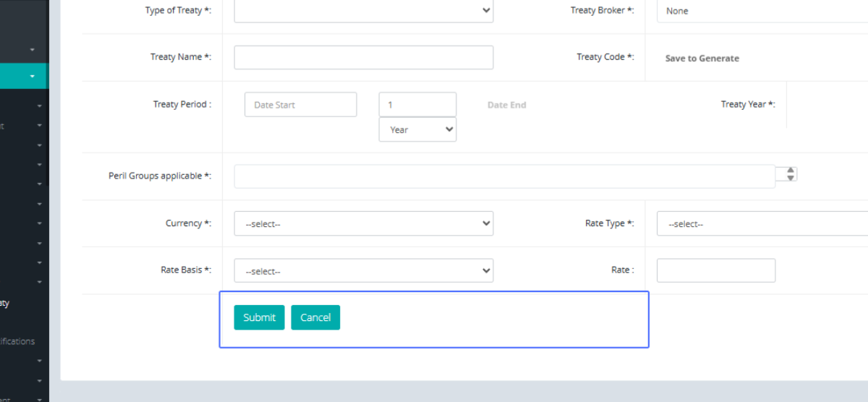Screen dimensions: 868x402
Task: Click the Date Start field
Action: click(x=300, y=105)
